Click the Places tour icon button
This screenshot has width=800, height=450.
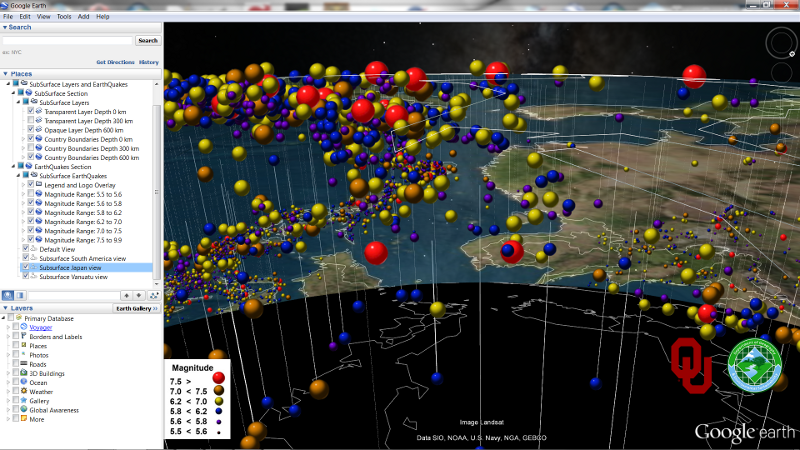(x=154, y=295)
